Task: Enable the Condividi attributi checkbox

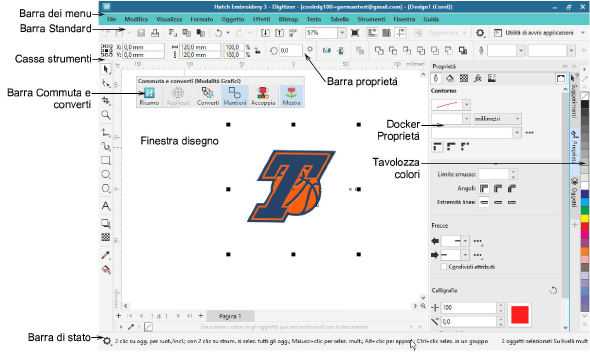Action: click(x=444, y=267)
